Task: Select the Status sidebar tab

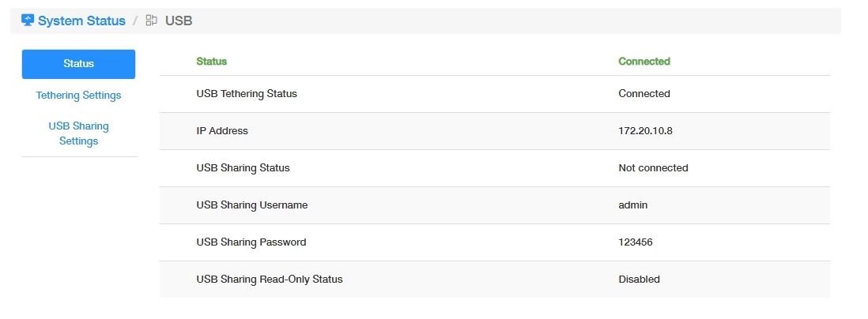Action: click(78, 64)
